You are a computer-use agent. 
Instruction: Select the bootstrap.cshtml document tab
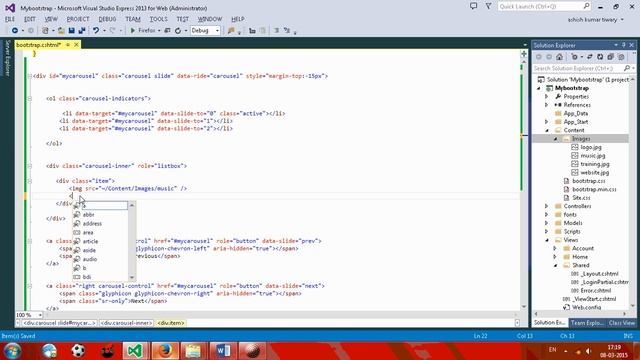tap(39, 44)
